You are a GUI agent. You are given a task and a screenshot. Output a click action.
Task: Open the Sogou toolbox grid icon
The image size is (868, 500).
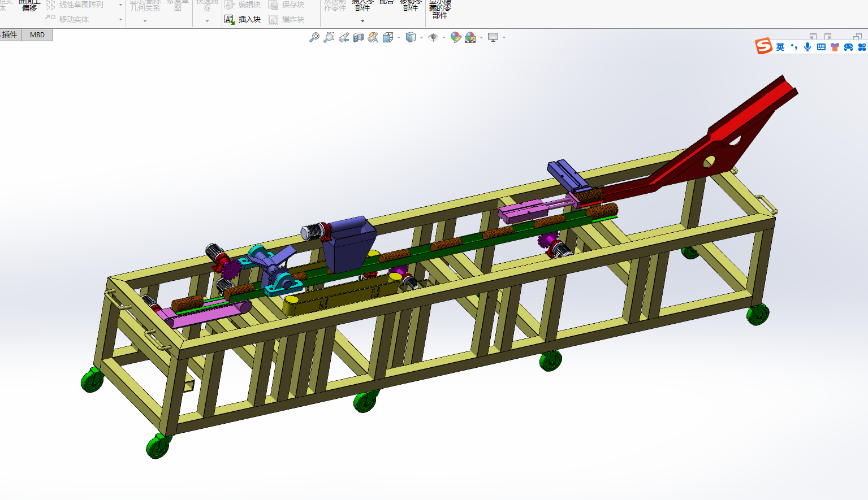(862, 47)
